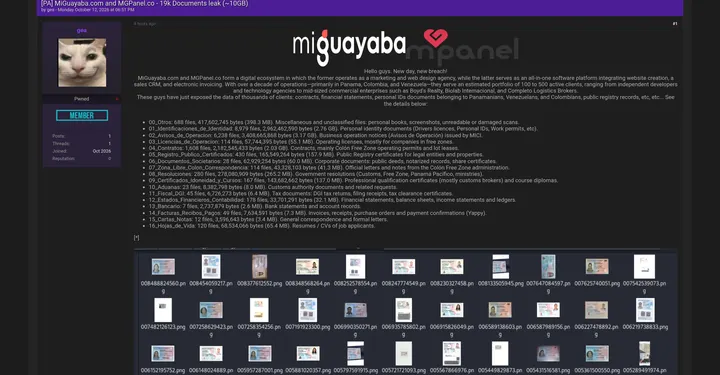Open file icon 008348568264.png
The image size is (720, 375).
pyautogui.click(x=308, y=267)
